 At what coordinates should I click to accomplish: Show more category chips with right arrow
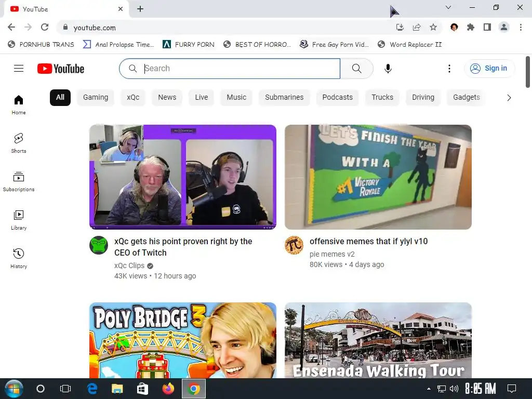point(509,98)
